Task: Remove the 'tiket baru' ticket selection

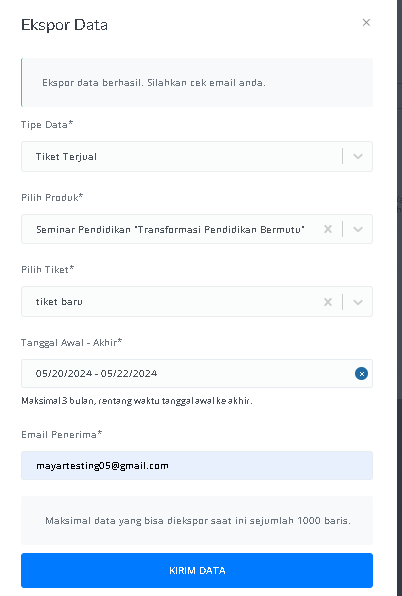Action: 328,302
